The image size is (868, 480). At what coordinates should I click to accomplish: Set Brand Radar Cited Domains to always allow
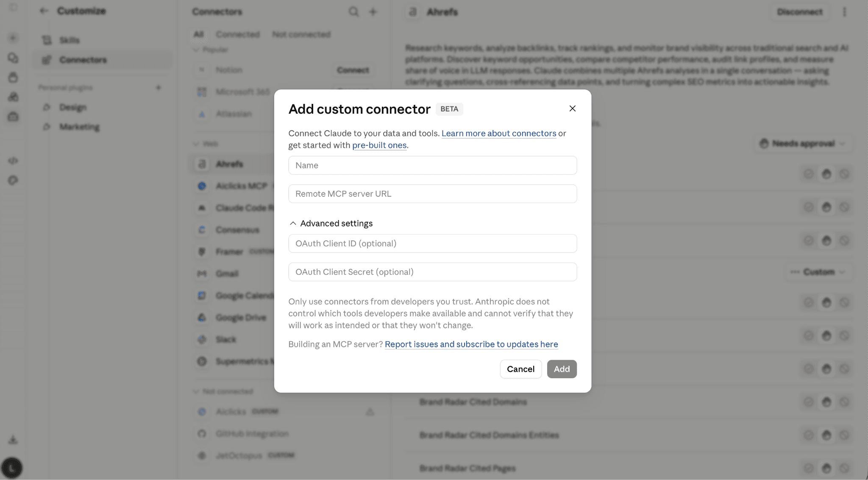[x=809, y=402]
